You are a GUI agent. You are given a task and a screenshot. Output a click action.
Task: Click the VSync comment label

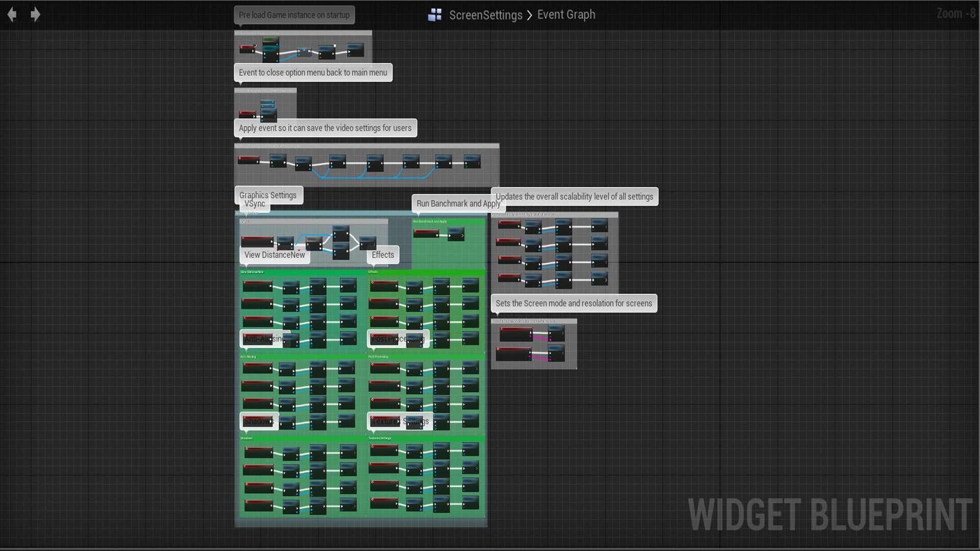(x=255, y=205)
